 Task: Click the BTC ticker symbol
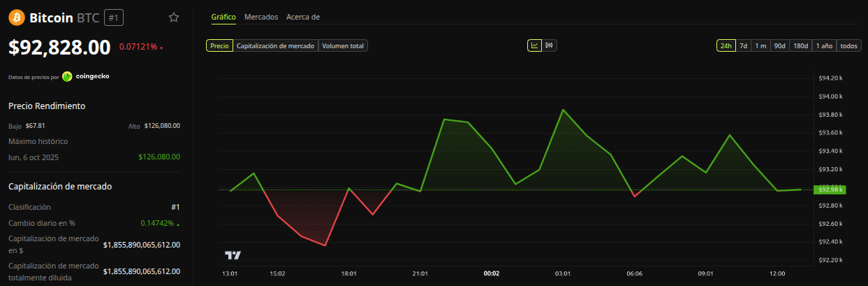pyautogui.click(x=89, y=17)
